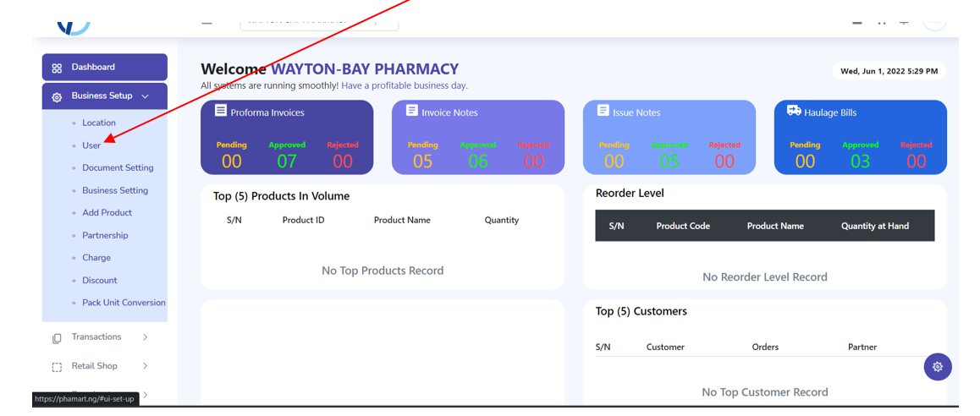Open the Add Product link
980x416 pixels.
107,213
